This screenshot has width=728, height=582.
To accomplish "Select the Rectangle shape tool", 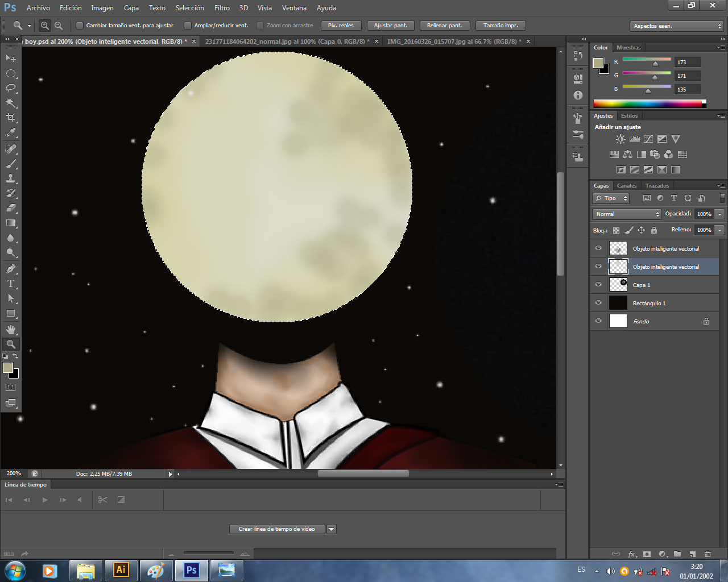I will [x=11, y=313].
